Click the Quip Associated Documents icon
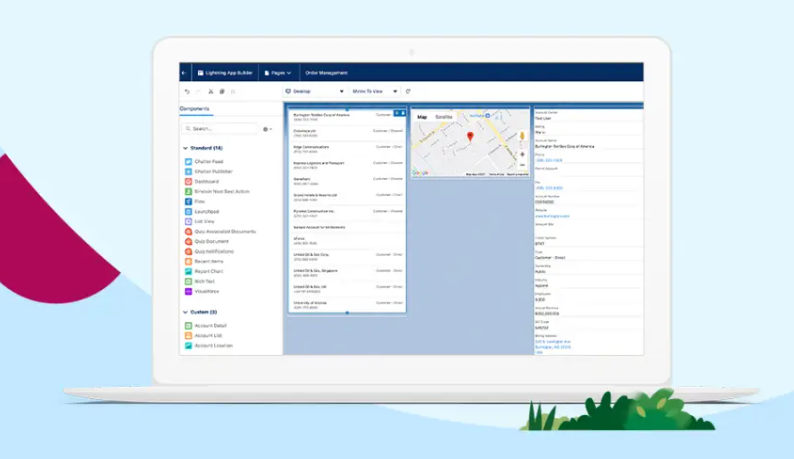 click(188, 232)
